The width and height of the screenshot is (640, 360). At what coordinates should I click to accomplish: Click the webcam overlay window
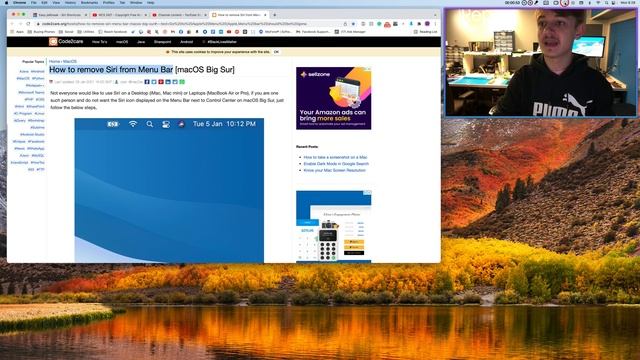click(x=541, y=62)
